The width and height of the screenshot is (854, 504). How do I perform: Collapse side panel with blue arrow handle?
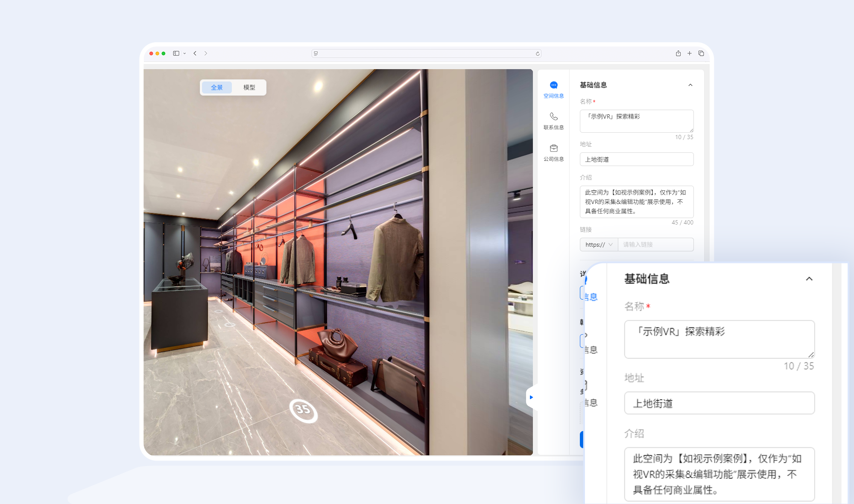(x=531, y=397)
